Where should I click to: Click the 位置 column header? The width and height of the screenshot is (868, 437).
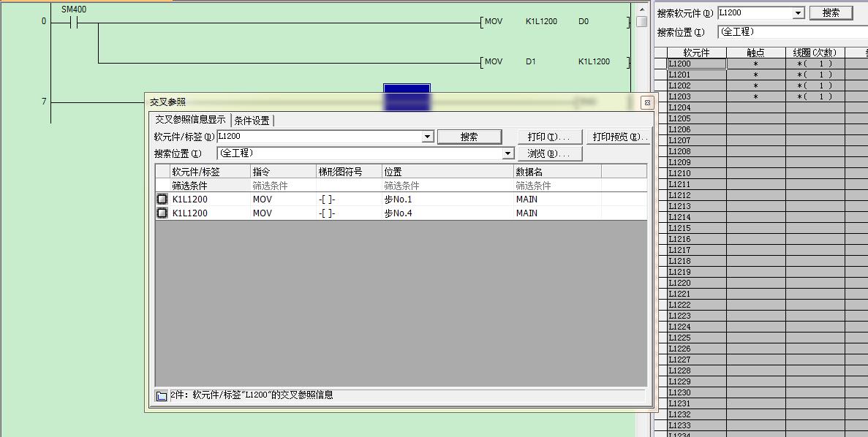tap(448, 172)
